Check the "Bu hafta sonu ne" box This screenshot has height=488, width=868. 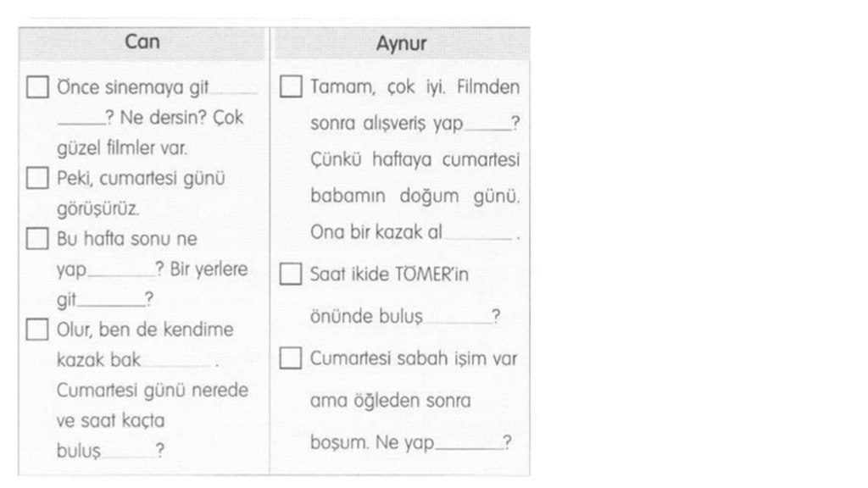[36, 239]
